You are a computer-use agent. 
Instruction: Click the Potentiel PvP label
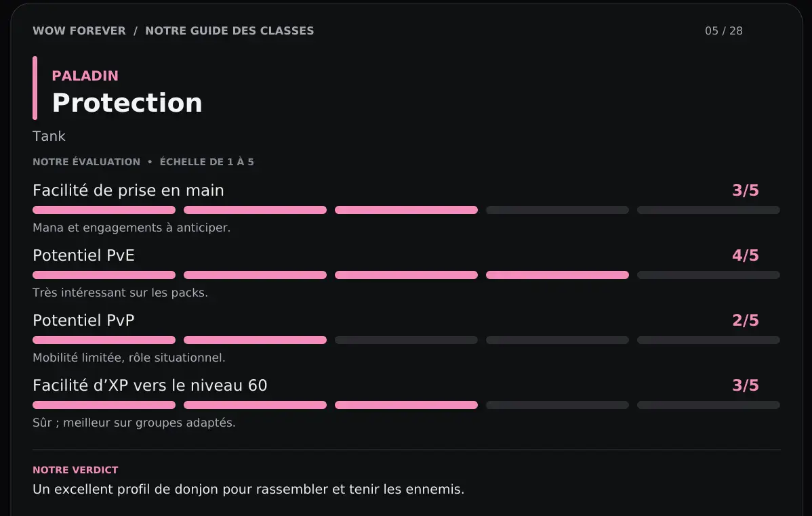click(x=83, y=320)
